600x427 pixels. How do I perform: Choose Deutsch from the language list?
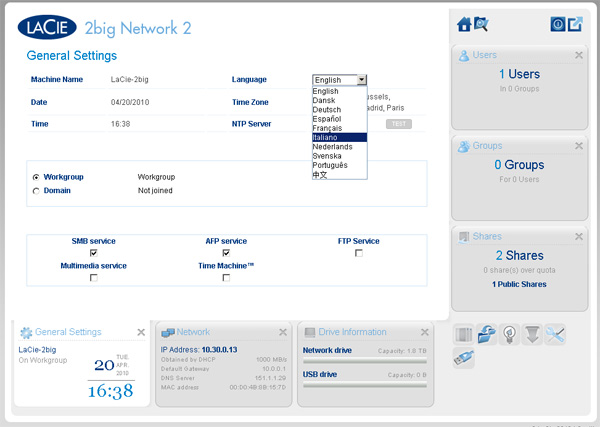[x=339, y=109]
